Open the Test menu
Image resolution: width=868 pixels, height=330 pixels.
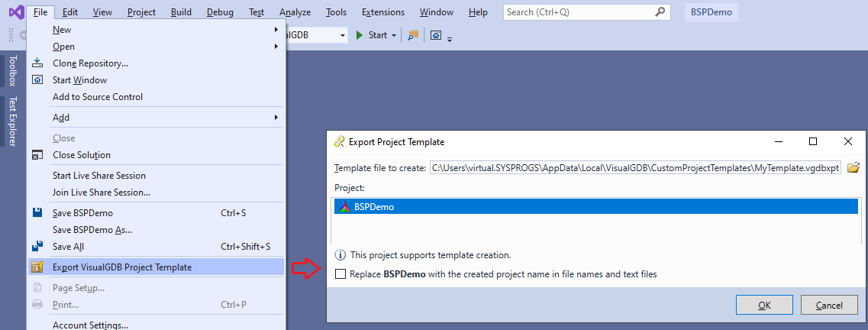257,11
